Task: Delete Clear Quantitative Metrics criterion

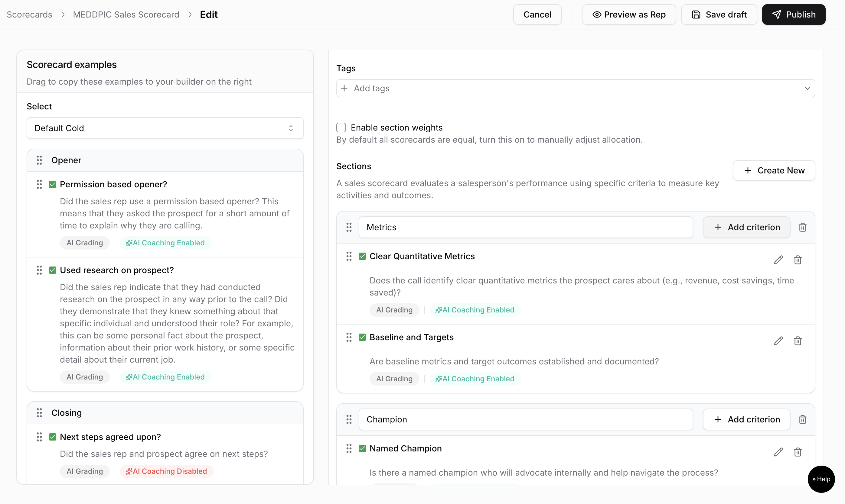Action: pyautogui.click(x=798, y=260)
